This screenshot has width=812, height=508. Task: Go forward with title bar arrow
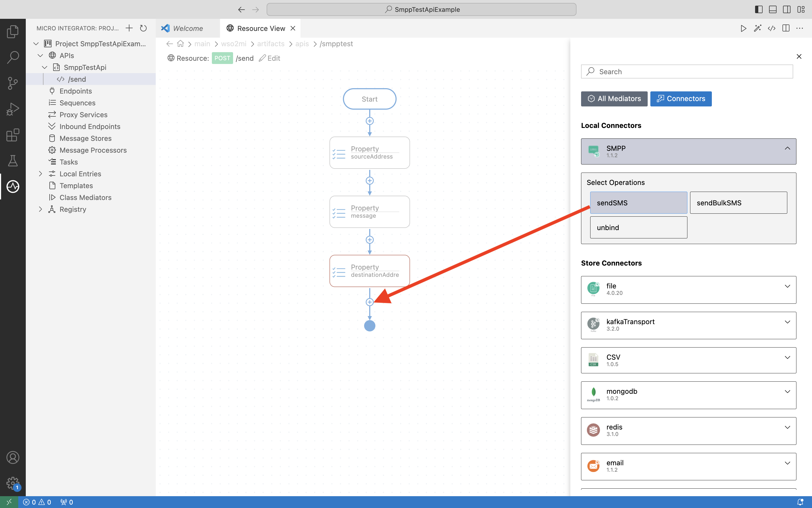click(x=256, y=9)
